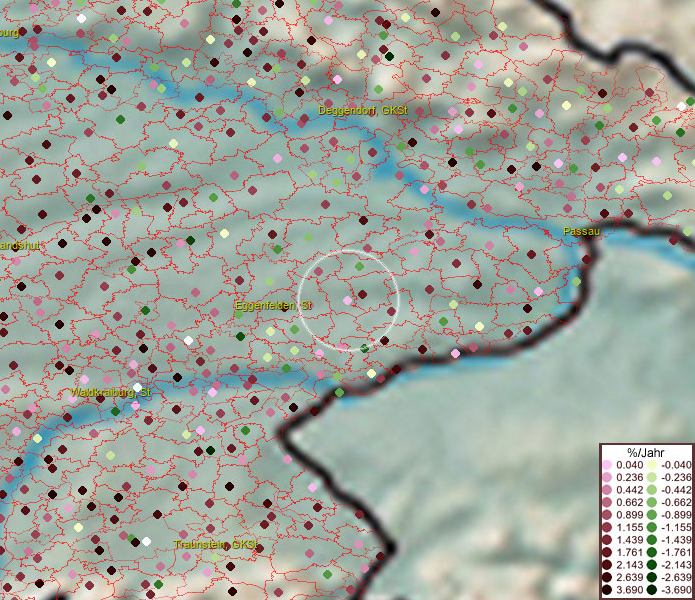Pick the -0.899 green legend swatch

[x=652, y=515]
